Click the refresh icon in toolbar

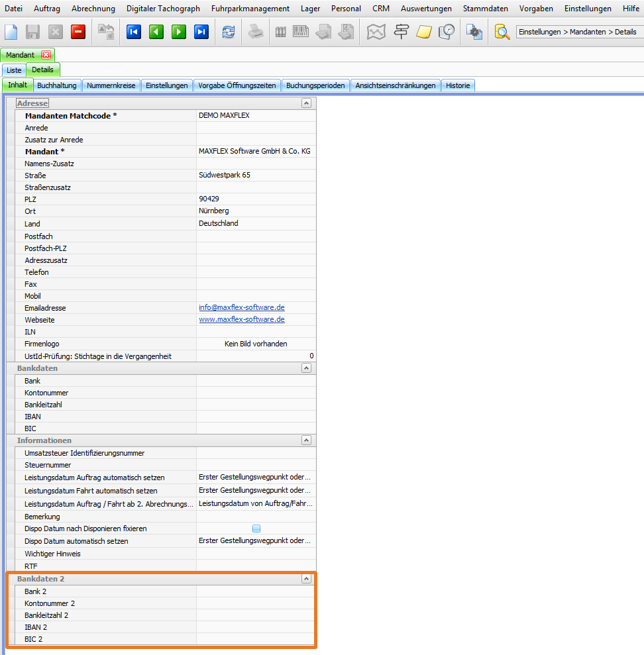coord(229,32)
